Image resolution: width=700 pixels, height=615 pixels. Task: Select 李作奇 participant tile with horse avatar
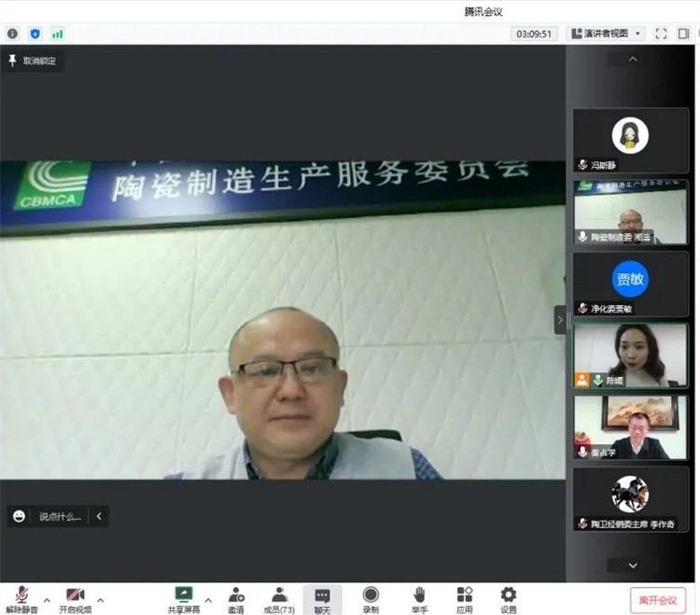click(630, 499)
